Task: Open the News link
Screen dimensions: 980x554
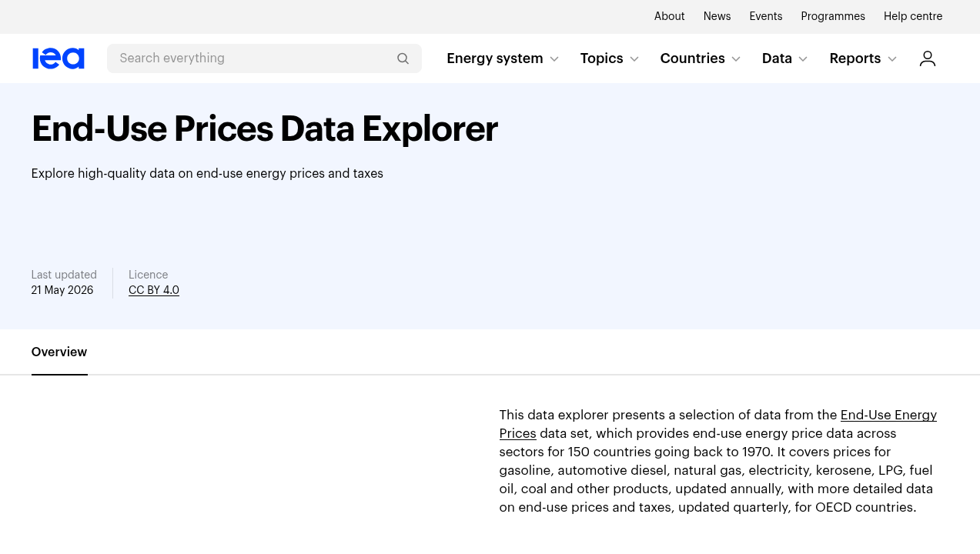Action: (x=717, y=16)
